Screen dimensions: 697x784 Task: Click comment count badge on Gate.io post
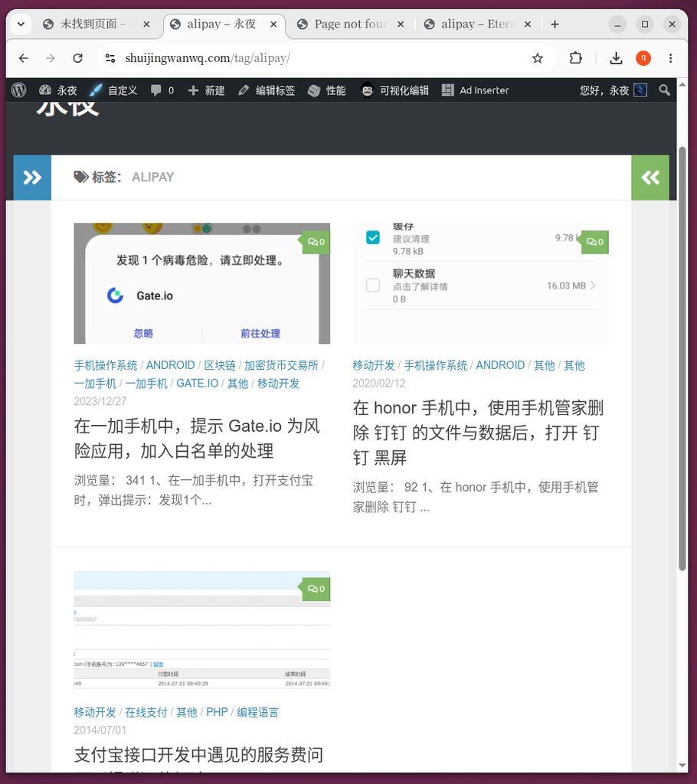[x=316, y=242]
